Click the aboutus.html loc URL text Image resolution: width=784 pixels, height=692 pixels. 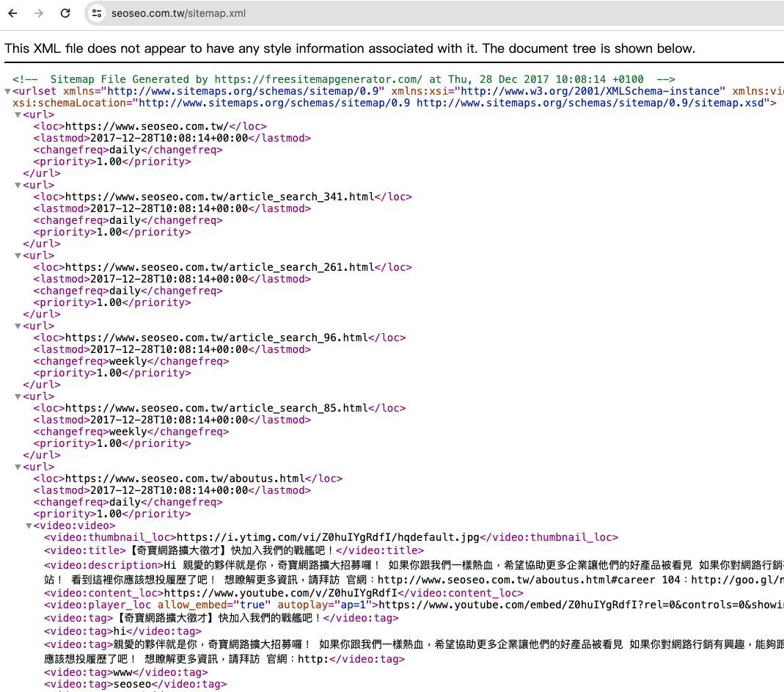tap(185, 479)
